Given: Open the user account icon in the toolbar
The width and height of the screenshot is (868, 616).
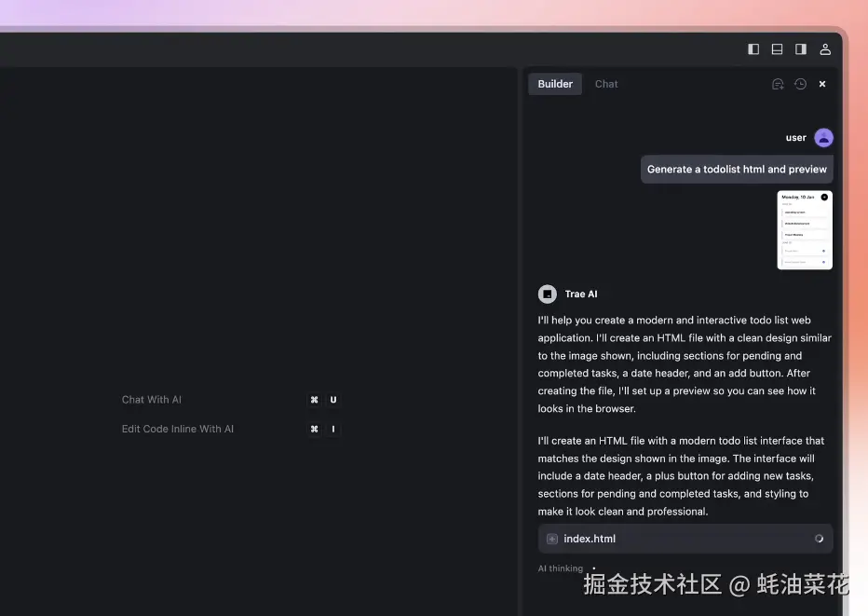Looking at the screenshot, I should 824,48.
